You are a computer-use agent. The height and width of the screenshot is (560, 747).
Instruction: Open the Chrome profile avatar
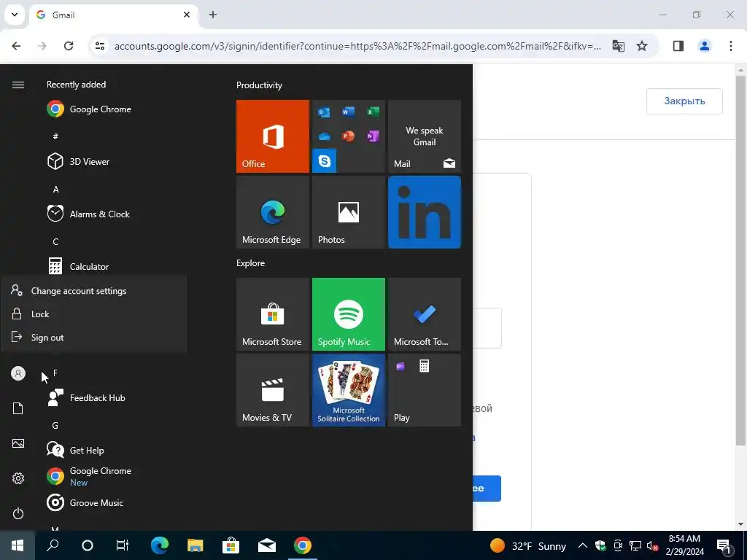click(705, 46)
